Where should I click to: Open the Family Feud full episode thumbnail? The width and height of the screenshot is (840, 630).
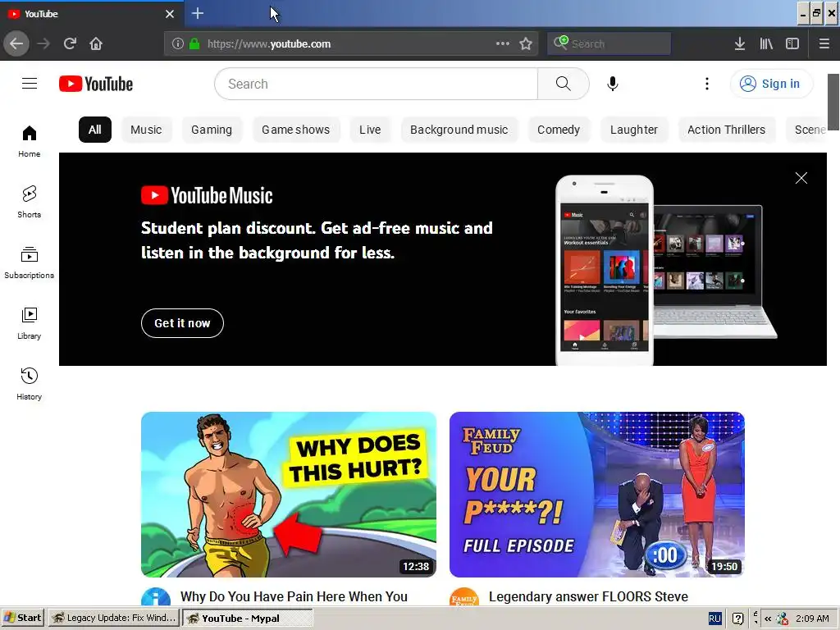click(x=597, y=495)
